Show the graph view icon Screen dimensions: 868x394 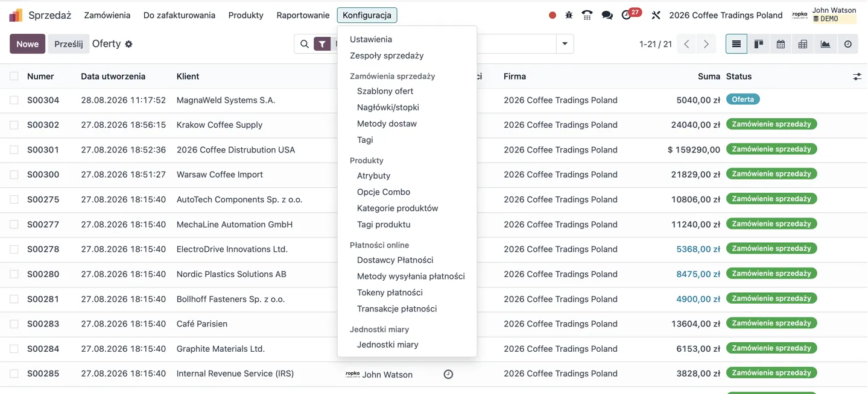click(x=825, y=44)
